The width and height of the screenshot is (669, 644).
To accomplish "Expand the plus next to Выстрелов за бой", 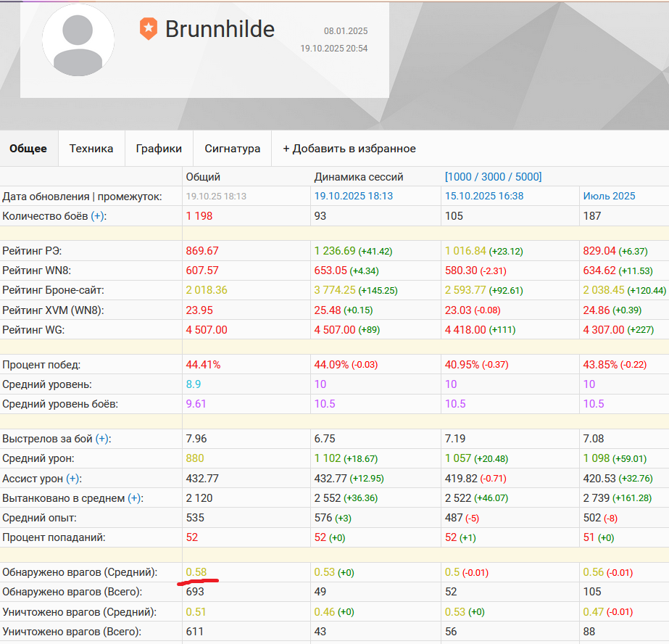I will 103,439.
